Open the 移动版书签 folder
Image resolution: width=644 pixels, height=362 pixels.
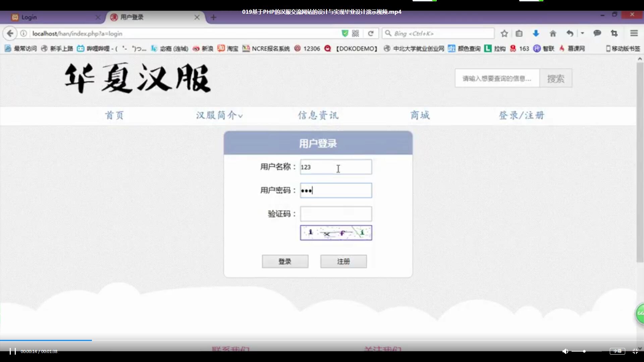click(x=623, y=49)
